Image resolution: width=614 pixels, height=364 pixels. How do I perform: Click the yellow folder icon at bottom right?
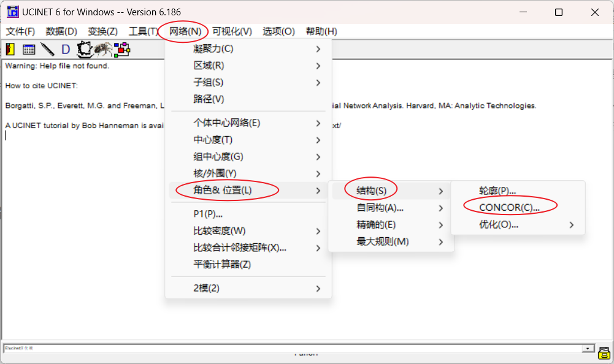[x=604, y=353]
